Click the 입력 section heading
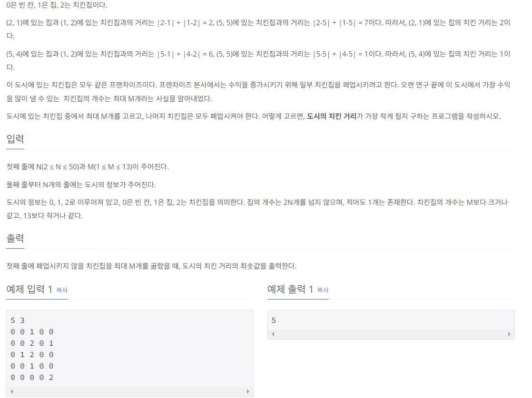 click(15, 139)
